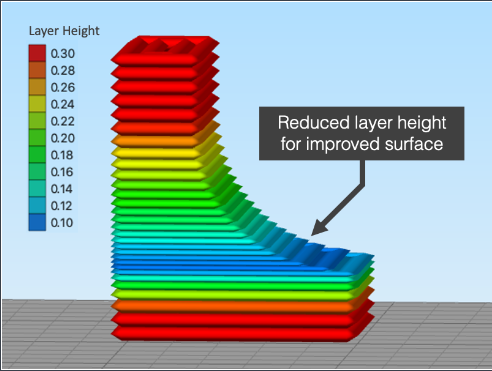Click the 0.12 cyan-blue legend swatch
492x371 pixels.
coord(37,205)
